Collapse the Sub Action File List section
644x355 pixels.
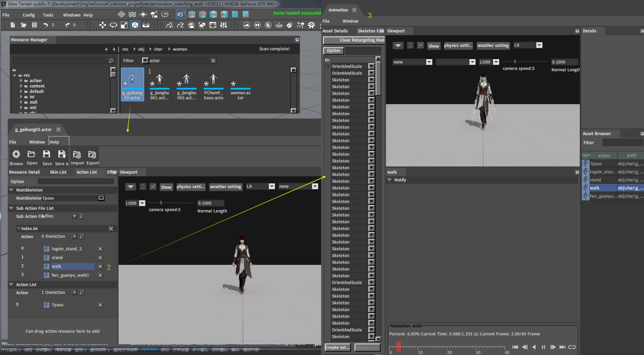click(12, 208)
